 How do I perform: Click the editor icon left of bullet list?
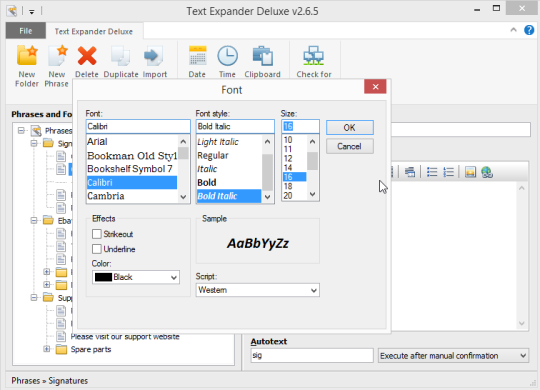pyautogui.click(x=410, y=172)
